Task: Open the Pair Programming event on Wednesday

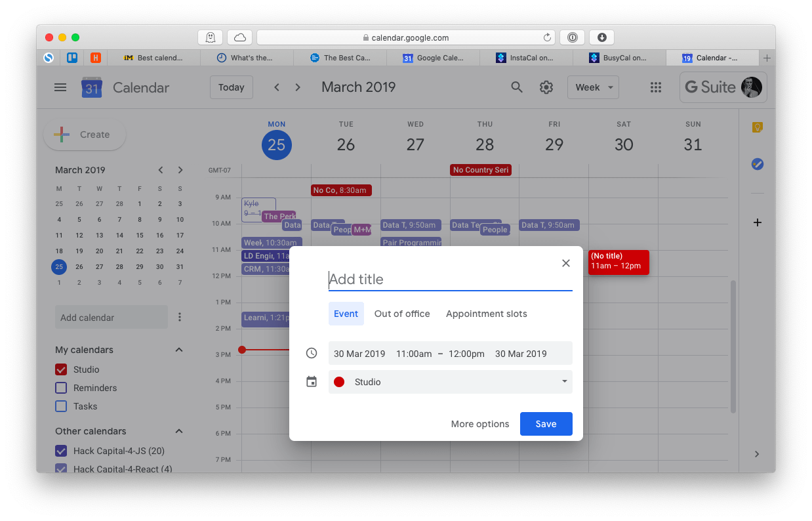Action: (x=411, y=242)
